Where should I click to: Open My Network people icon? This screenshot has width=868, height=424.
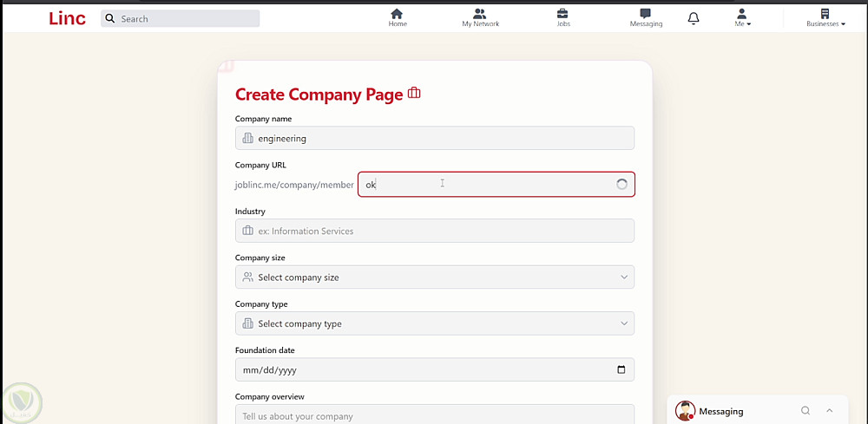[x=480, y=15]
